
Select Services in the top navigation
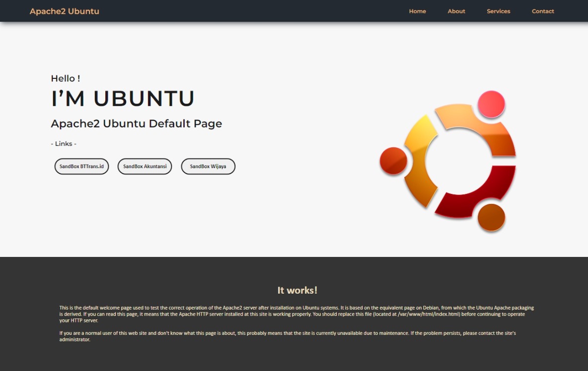[498, 11]
